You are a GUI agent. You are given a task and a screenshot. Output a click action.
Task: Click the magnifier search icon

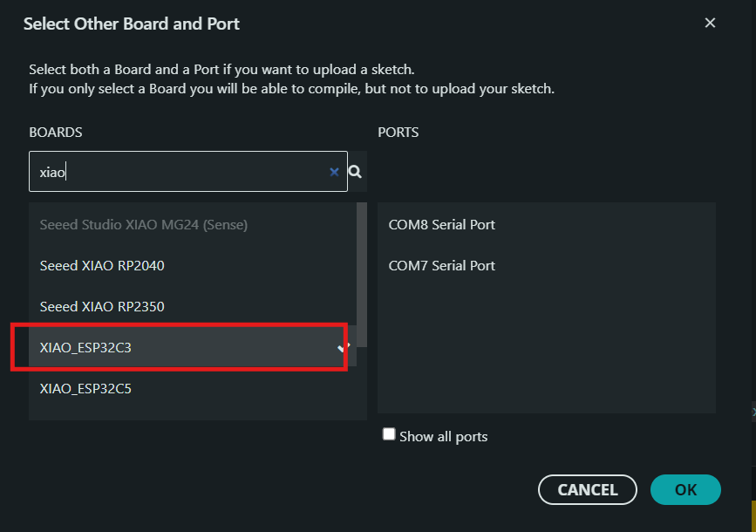pyautogui.click(x=355, y=172)
